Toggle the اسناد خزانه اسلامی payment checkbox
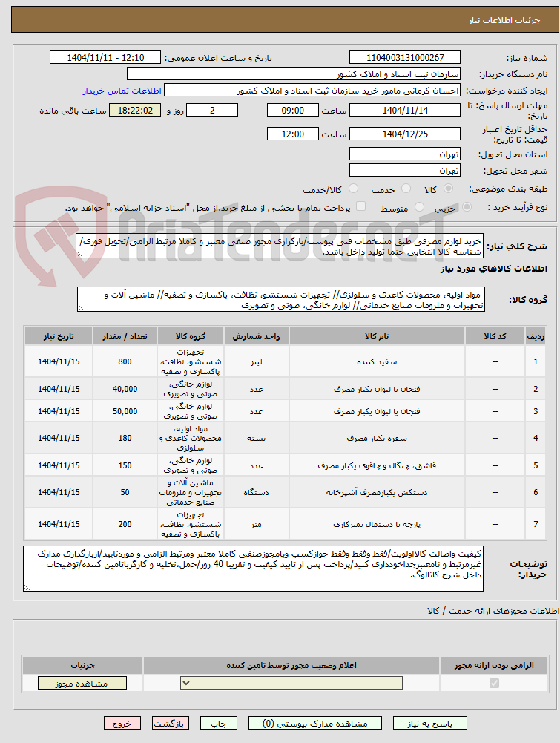 [x=360, y=206]
